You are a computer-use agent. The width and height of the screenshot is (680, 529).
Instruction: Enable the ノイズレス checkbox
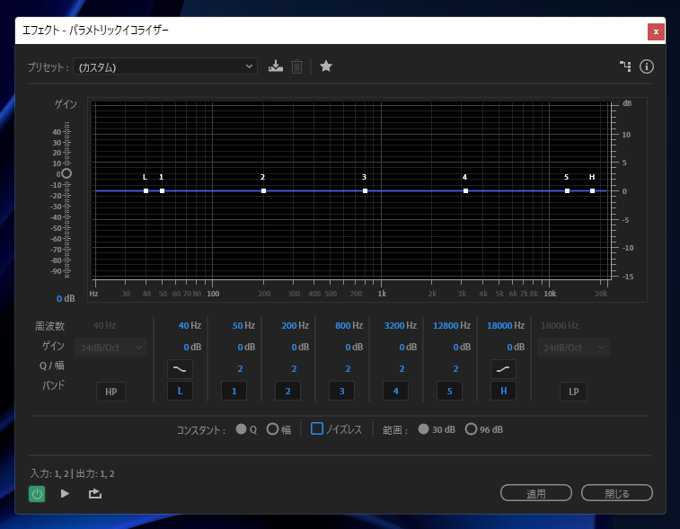(x=317, y=429)
